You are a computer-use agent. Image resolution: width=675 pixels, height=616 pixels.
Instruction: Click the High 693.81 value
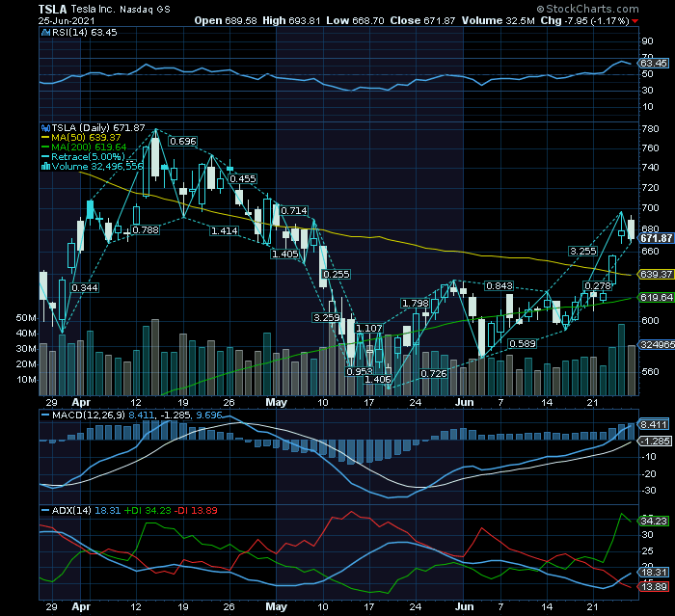(x=291, y=20)
